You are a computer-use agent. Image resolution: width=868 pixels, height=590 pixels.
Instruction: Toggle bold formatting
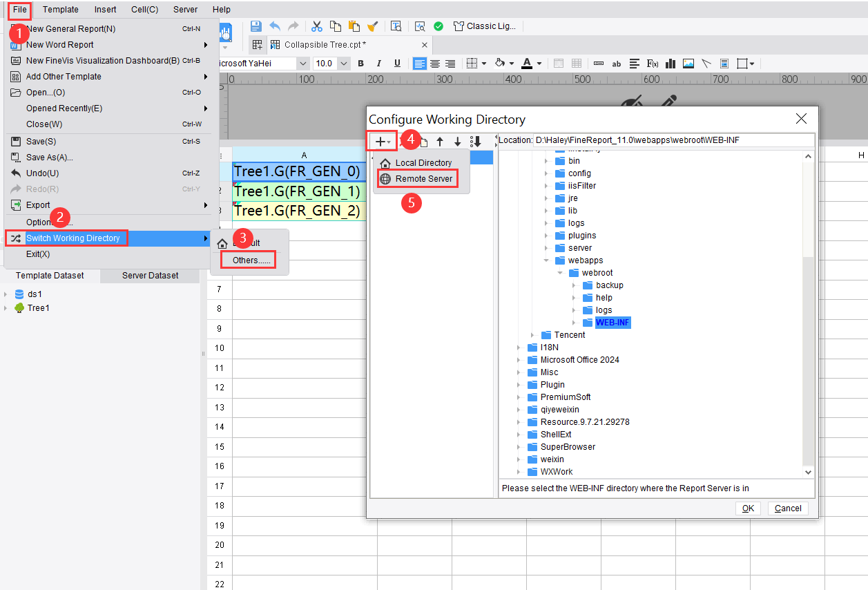click(x=360, y=63)
